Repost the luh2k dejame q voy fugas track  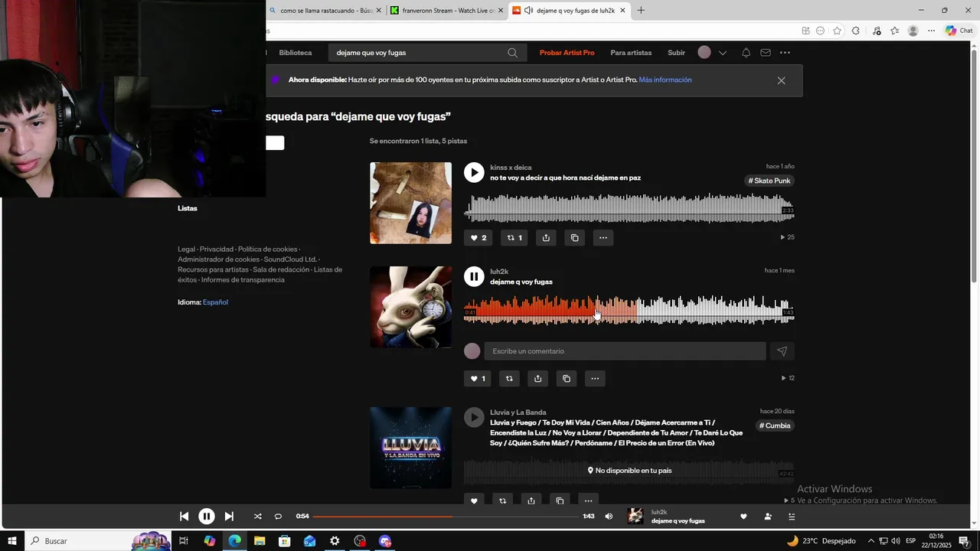pyautogui.click(x=509, y=379)
